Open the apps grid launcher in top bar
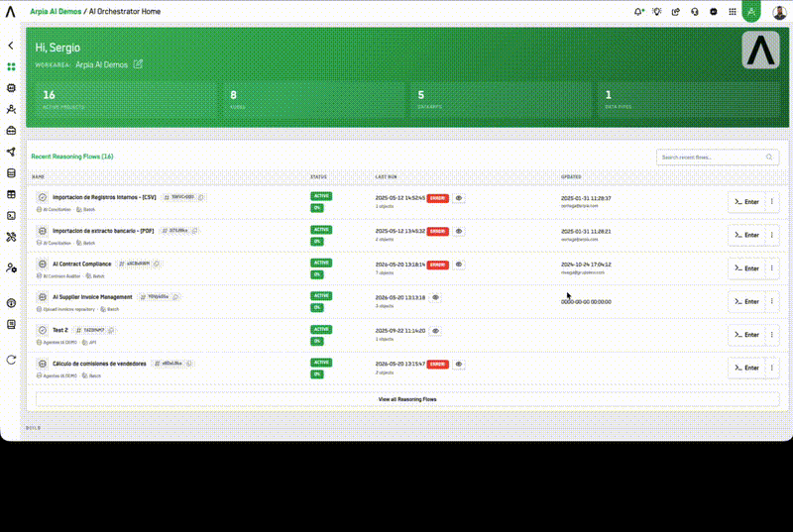The width and height of the screenshot is (793, 532). tap(733, 12)
